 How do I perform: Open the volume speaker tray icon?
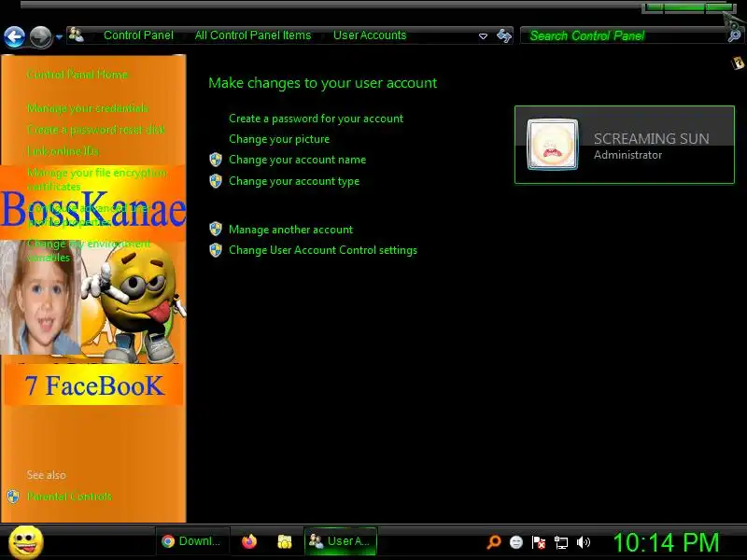click(583, 542)
